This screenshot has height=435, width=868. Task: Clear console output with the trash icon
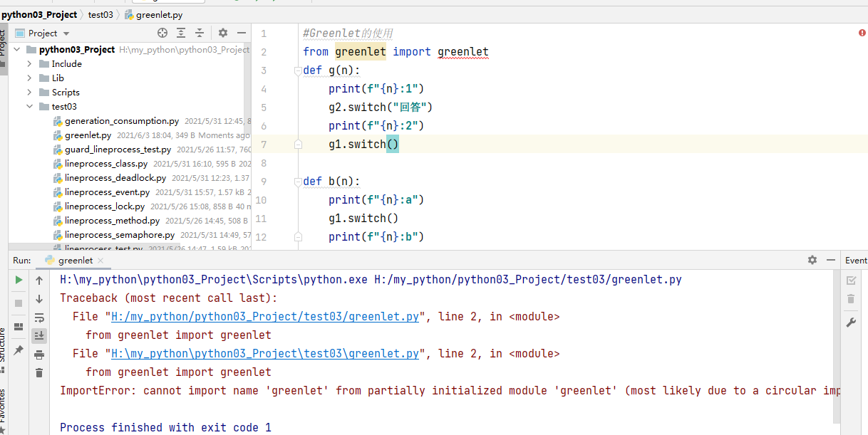39,372
